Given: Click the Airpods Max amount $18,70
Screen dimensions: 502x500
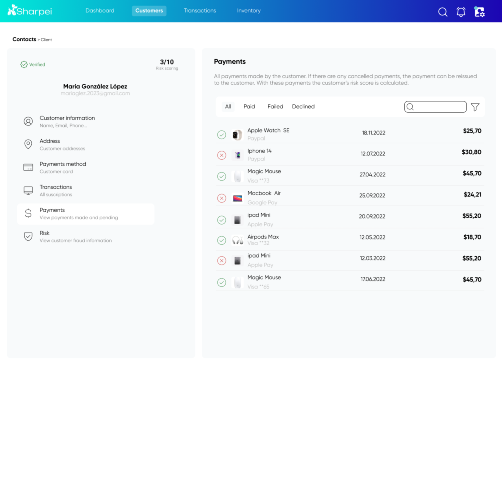Looking at the screenshot, I should point(472,237).
